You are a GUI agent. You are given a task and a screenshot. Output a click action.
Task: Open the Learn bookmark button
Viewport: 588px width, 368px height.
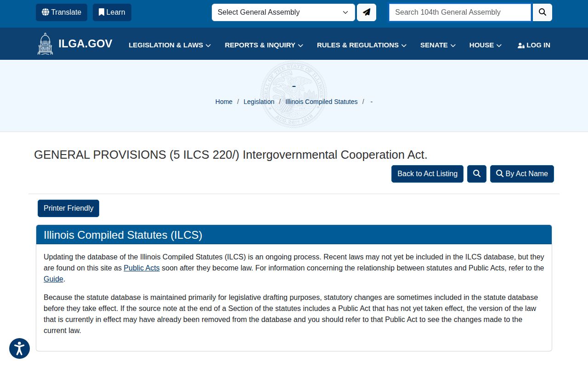pos(112,12)
